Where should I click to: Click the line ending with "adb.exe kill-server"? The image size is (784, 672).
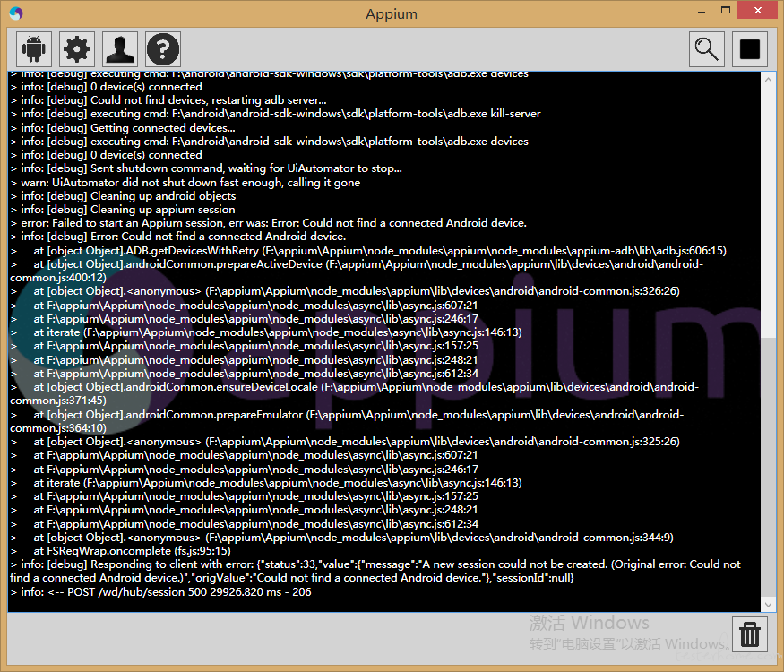click(x=275, y=114)
